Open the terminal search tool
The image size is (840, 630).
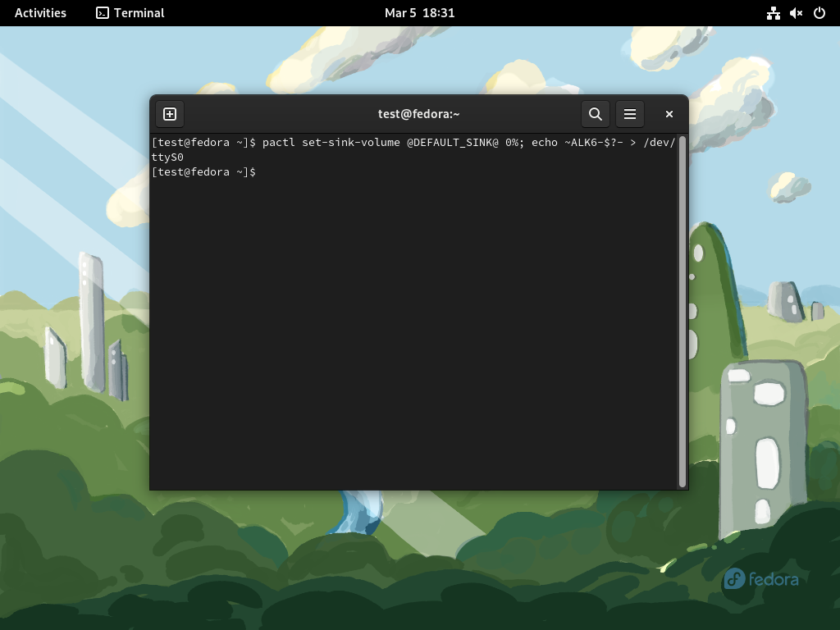click(x=596, y=114)
